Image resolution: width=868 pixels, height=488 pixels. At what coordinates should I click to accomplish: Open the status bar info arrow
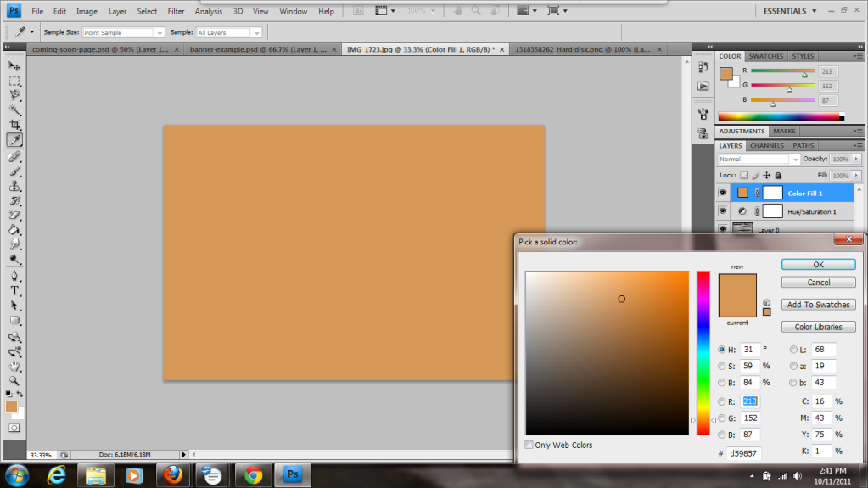(184, 455)
